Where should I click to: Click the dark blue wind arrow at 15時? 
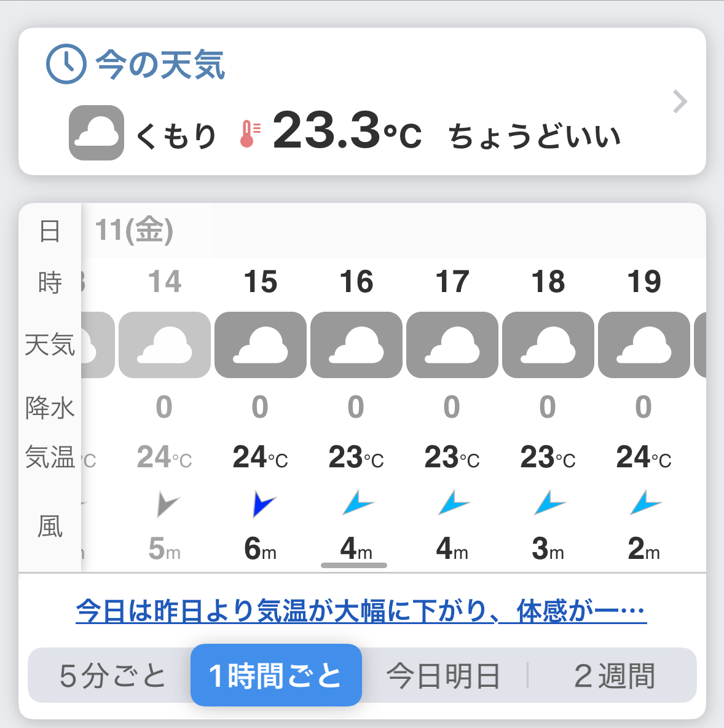(263, 504)
